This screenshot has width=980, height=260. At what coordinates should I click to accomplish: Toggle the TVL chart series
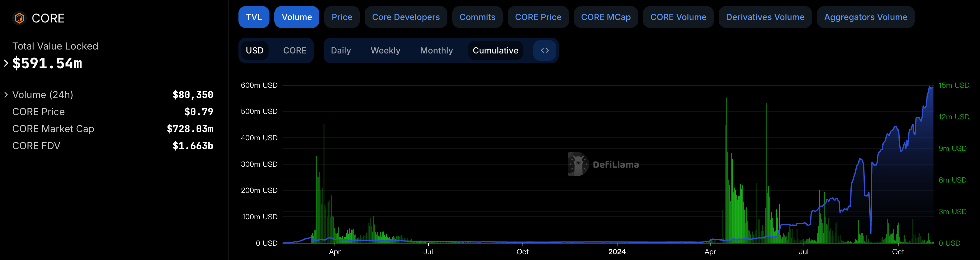click(x=254, y=17)
